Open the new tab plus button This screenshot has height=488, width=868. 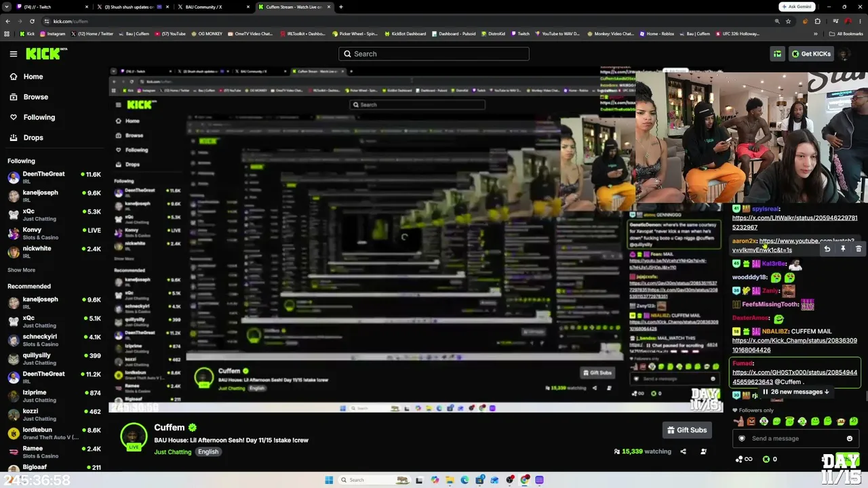pyautogui.click(x=340, y=7)
